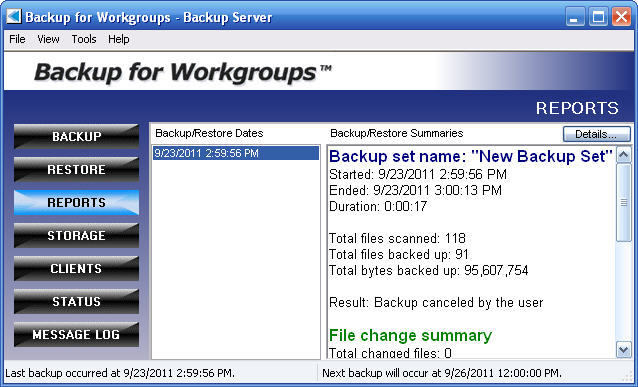Image resolution: width=638 pixels, height=387 pixels.
Task: Click the Result: Backup canceled by the user line
Action: coord(436,302)
